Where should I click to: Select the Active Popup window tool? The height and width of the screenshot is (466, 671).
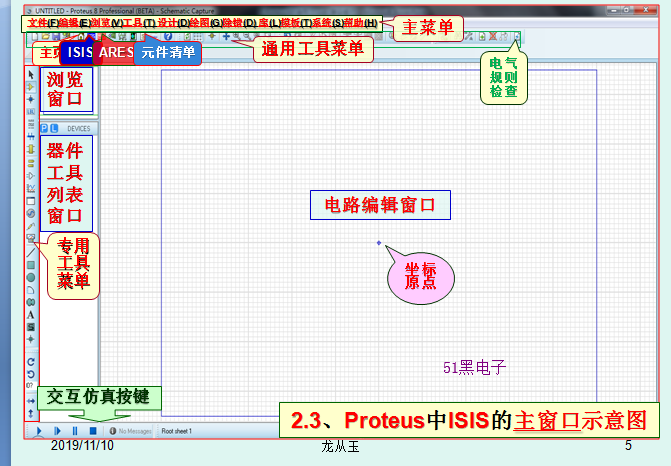(31, 201)
